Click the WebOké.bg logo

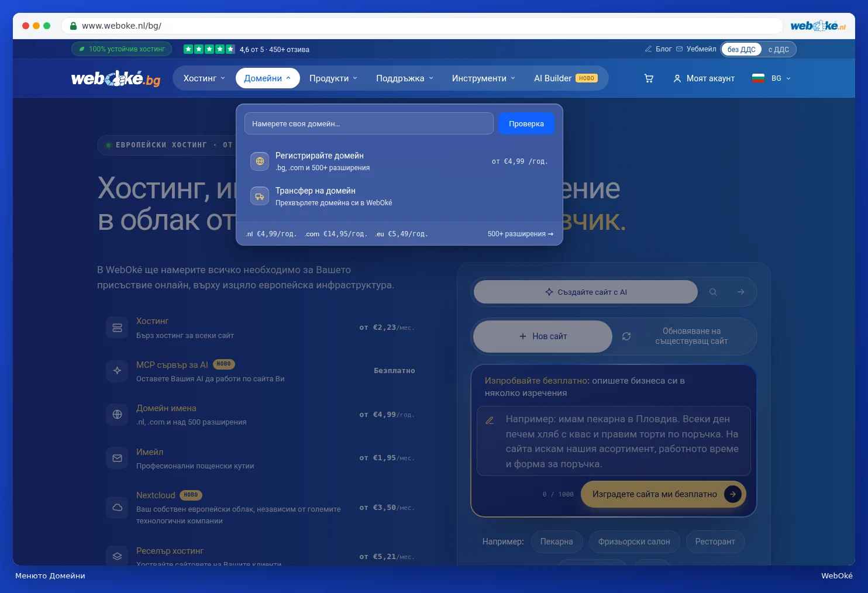pos(116,78)
